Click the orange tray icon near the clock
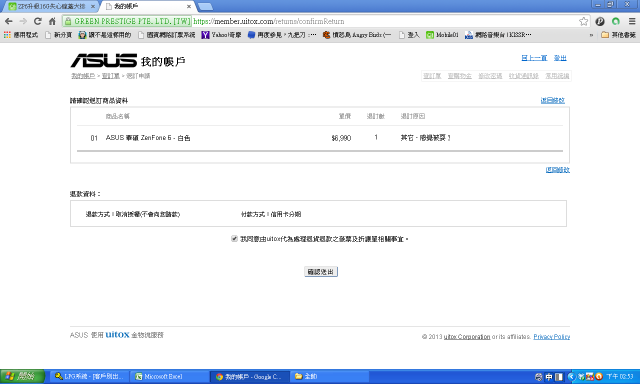640x384 pixels. point(599,376)
